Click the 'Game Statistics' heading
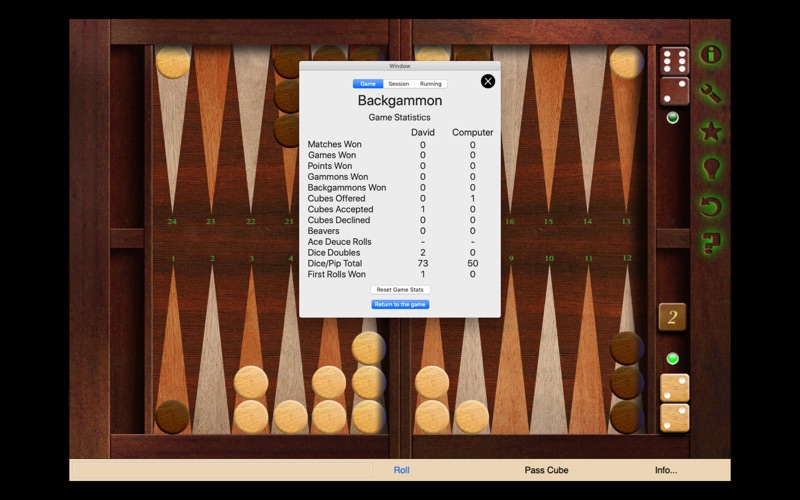 [x=399, y=117]
